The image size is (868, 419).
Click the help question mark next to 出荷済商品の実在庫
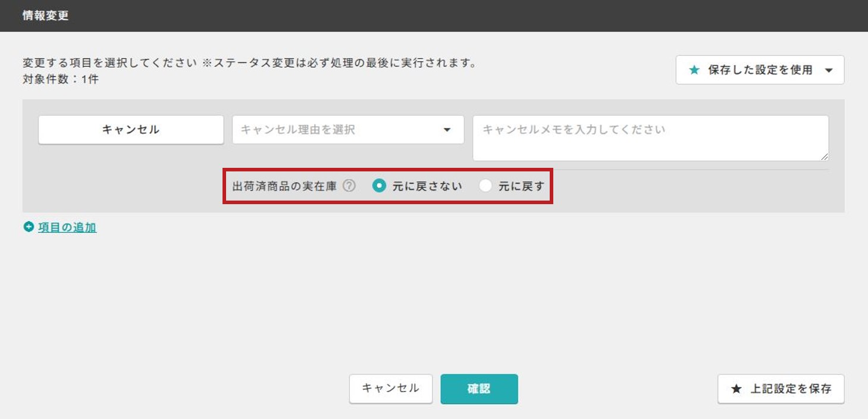(x=349, y=186)
